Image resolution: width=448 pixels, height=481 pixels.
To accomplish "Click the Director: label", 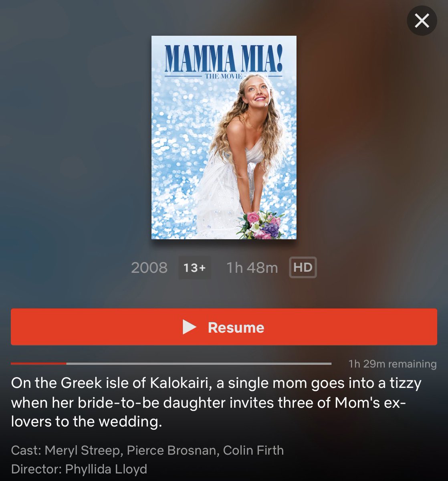I will [36, 469].
